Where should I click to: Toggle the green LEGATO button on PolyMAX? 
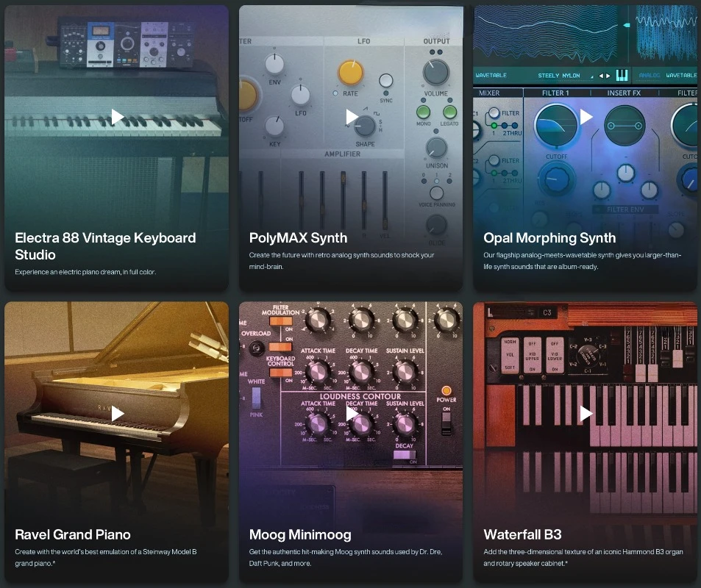[x=449, y=112]
